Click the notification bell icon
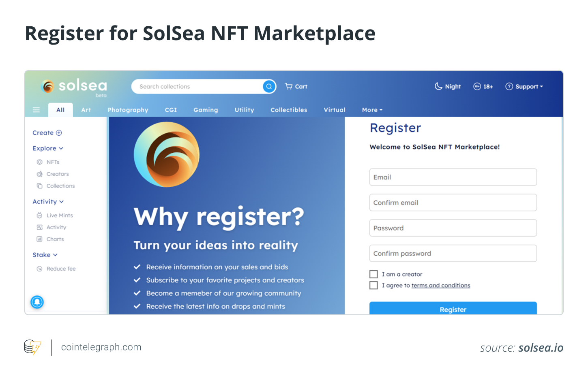 click(37, 302)
